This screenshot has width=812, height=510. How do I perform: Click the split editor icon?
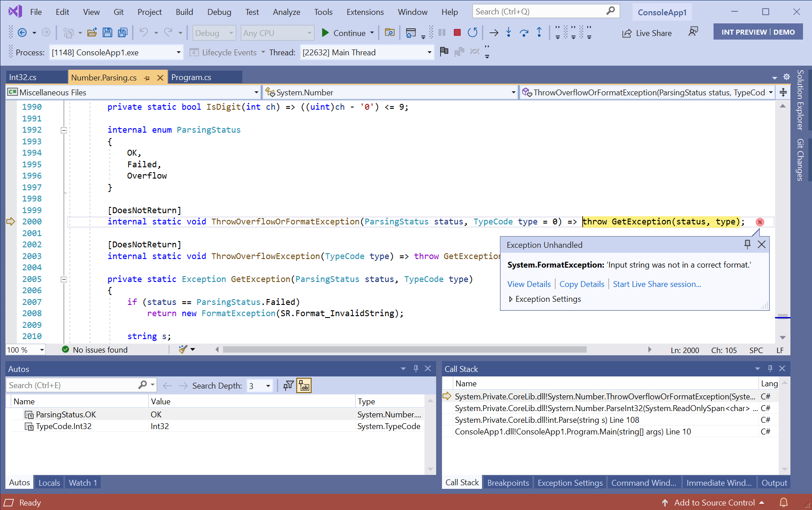(x=783, y=92)
